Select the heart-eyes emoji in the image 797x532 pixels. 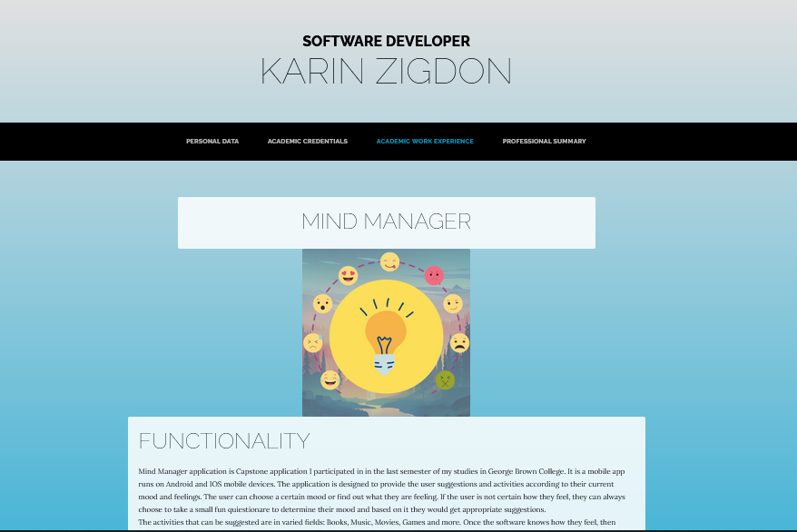(x=348, y=275)
